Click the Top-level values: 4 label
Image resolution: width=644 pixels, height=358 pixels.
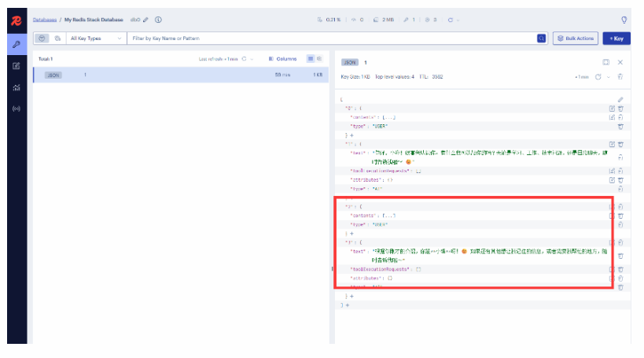394,77
